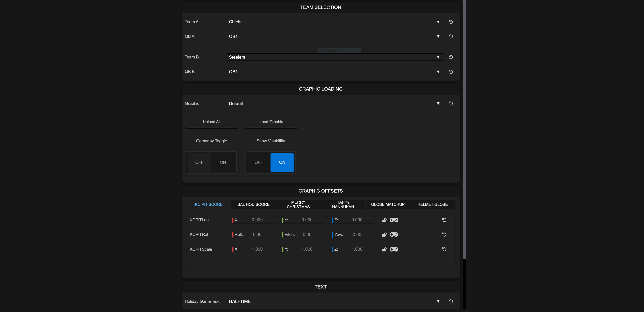Click reset icon for Graphic dropdown
Image resolution: width=644 pixels, height=312 pixels.
click(450, 103)
